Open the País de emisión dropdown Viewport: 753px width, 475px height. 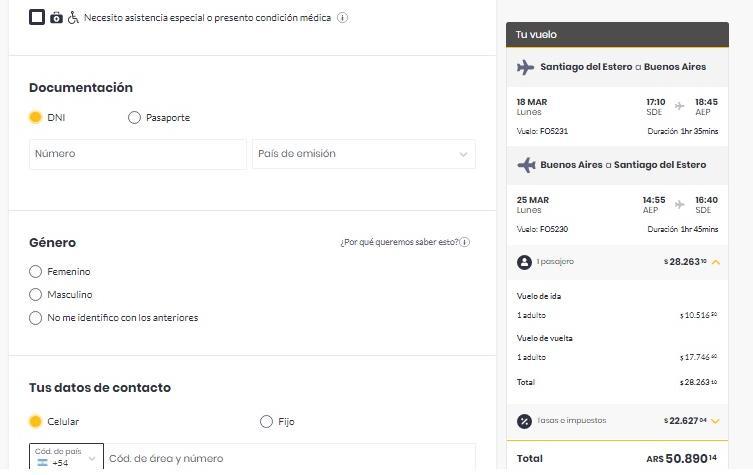click(363, 154)
